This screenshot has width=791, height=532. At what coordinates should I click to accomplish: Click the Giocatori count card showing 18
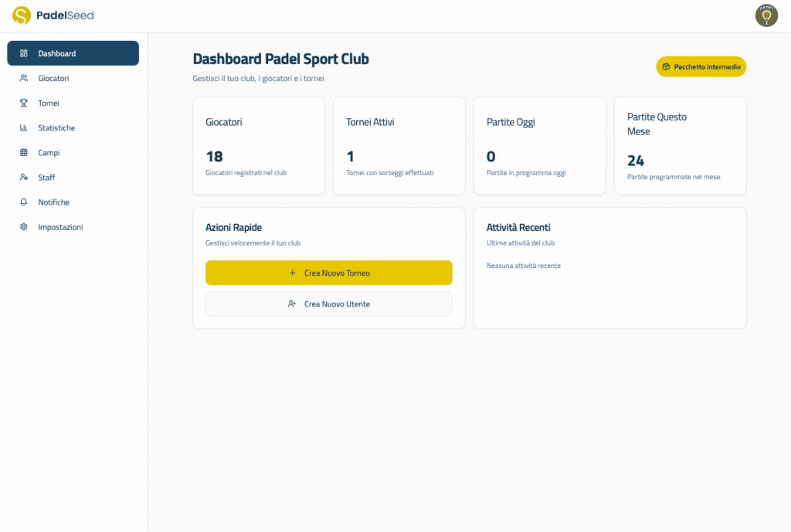(x=258, y=145)
